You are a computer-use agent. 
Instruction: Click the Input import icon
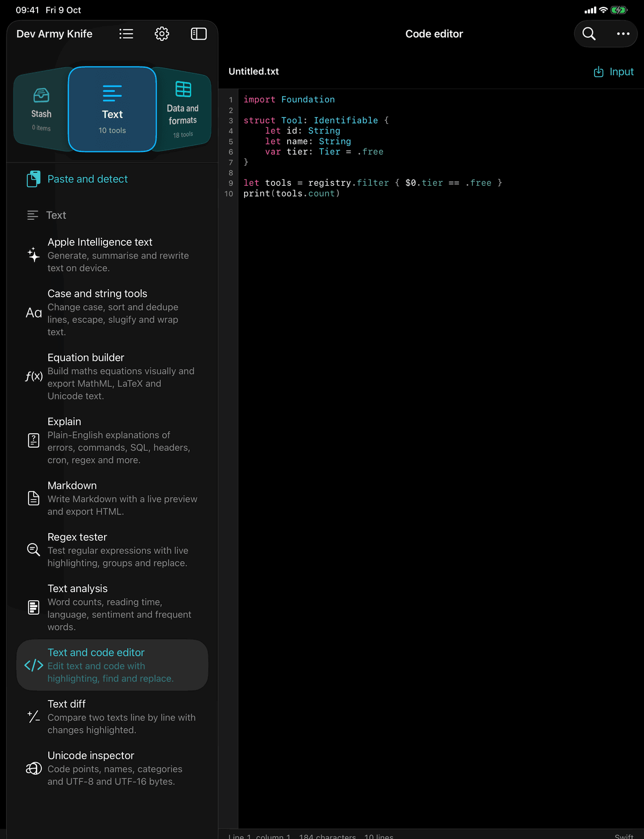[x=598, y=72]
